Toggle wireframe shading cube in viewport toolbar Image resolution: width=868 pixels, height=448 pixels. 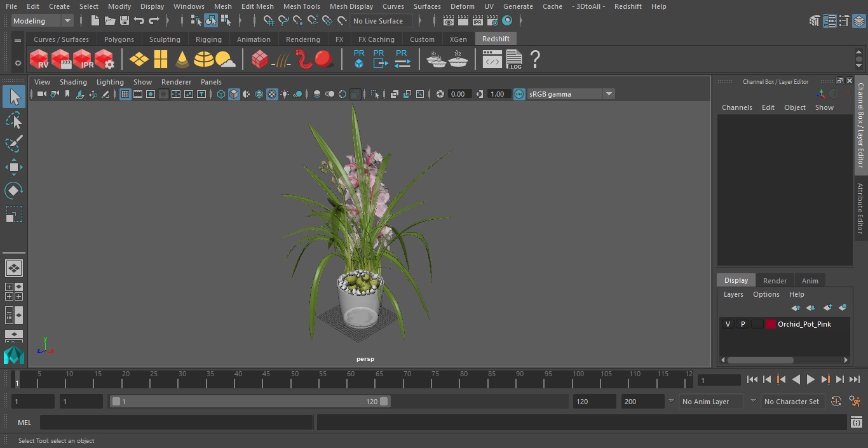click(221, 94)
